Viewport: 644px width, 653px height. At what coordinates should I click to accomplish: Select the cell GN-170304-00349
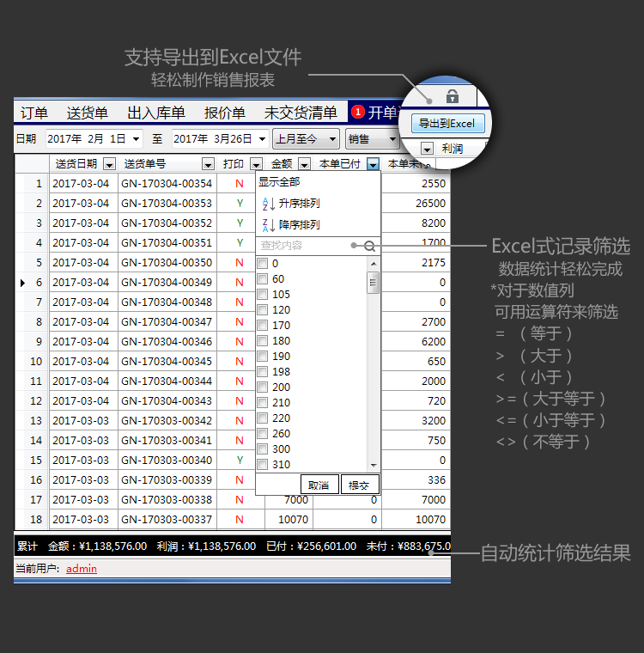[167, 283]
